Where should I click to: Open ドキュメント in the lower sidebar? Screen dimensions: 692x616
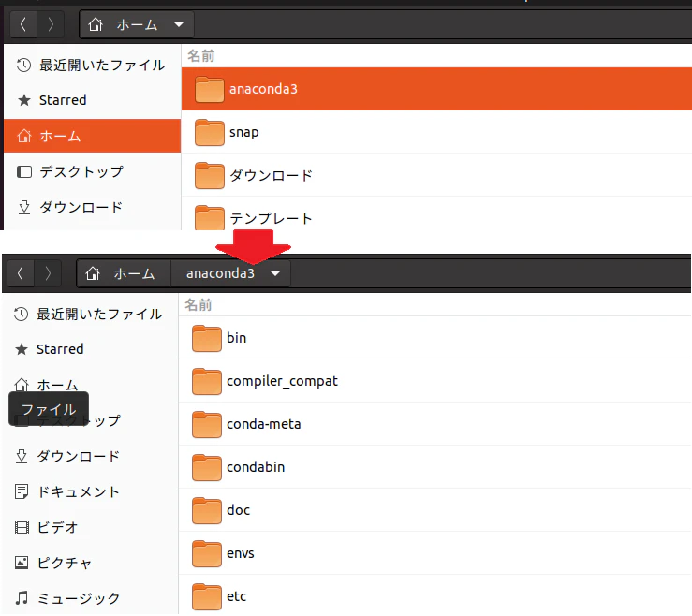tap(90, 491)
